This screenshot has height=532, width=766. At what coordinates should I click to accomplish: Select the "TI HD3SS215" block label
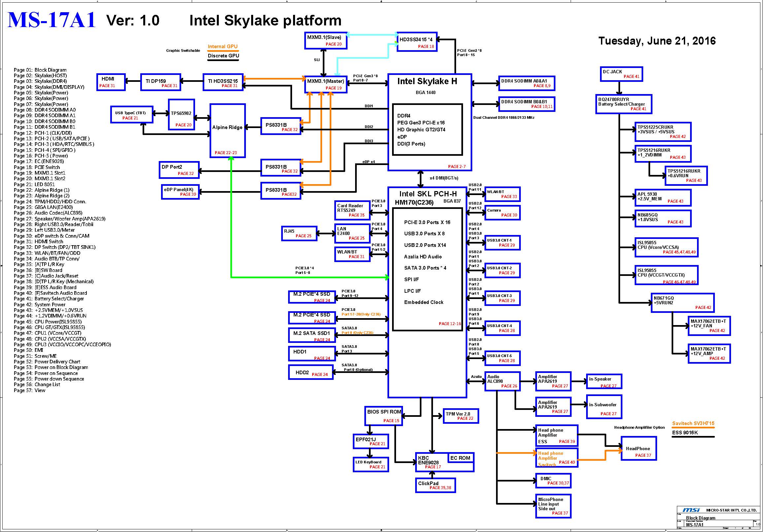tap(223, 81)
